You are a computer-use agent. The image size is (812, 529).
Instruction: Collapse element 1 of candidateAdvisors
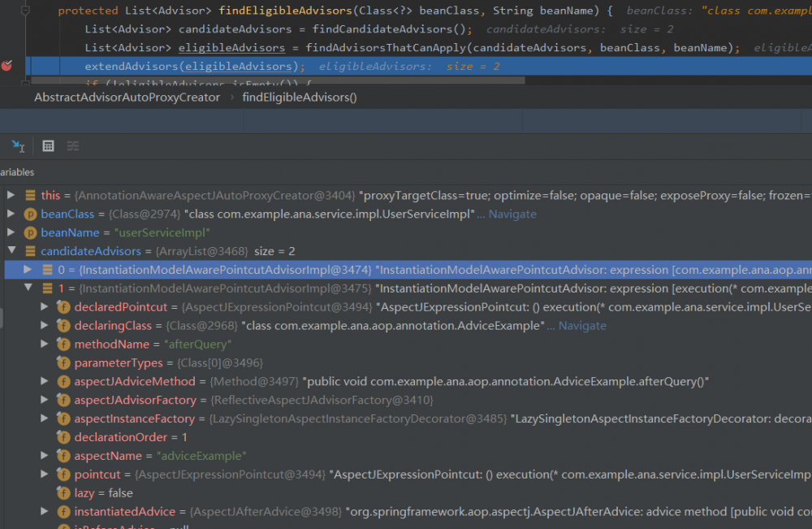tap(27, 288)
